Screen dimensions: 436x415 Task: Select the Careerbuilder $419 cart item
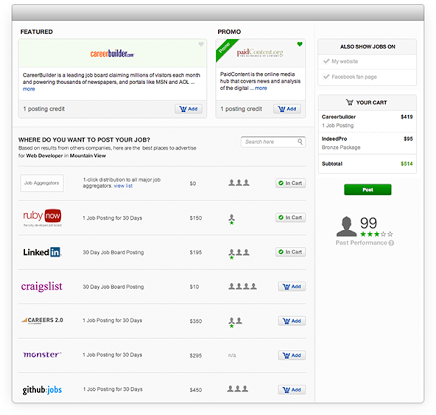tap(367, 121)
